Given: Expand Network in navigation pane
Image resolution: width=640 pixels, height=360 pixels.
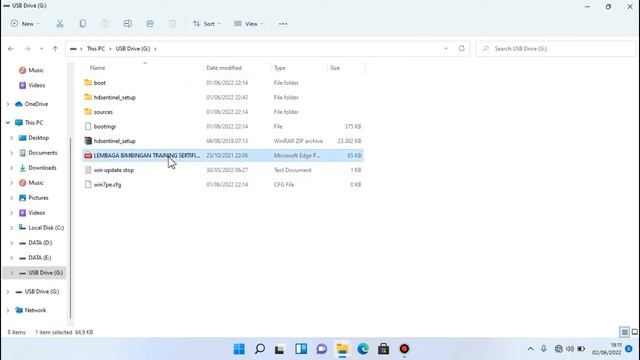Looking at the screenshot, I should (8, 310).
